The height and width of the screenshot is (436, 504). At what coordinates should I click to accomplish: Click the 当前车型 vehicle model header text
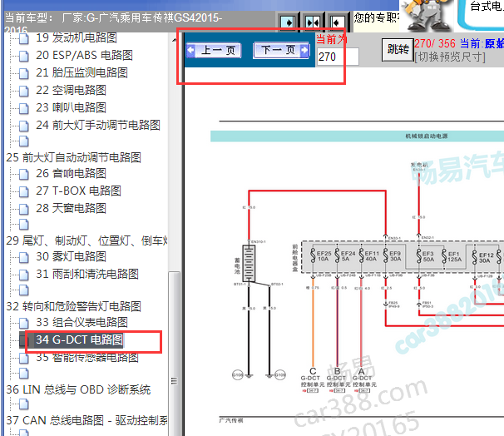coord(113,22)
